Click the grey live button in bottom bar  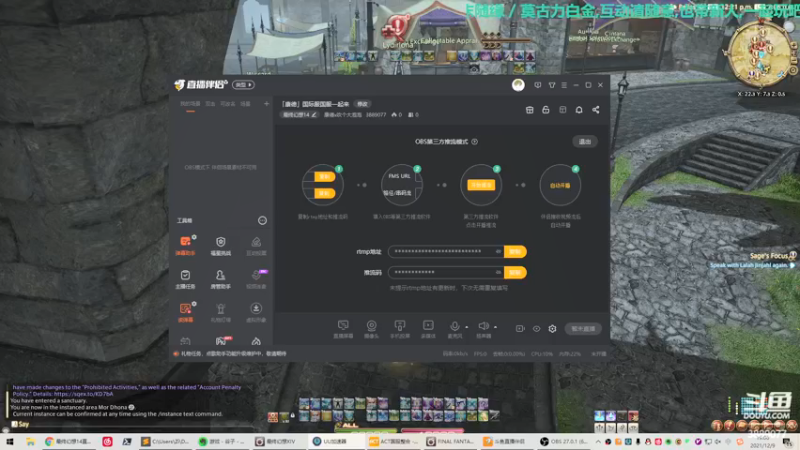[583, 329]
